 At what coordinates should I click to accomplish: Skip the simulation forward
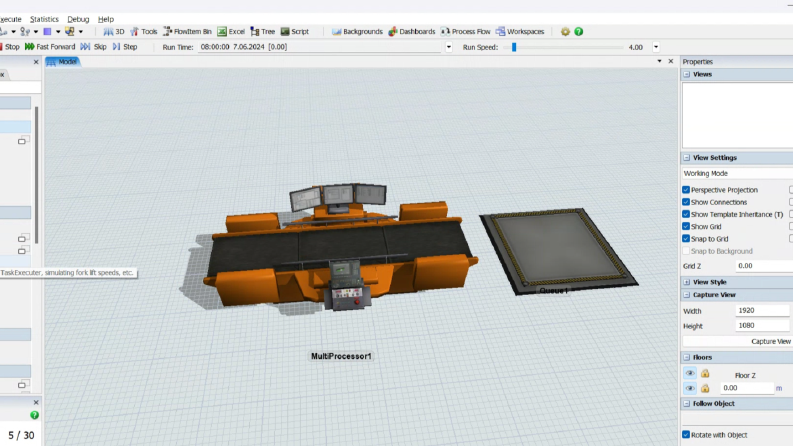pyautogui.click(x=94, y=47)
